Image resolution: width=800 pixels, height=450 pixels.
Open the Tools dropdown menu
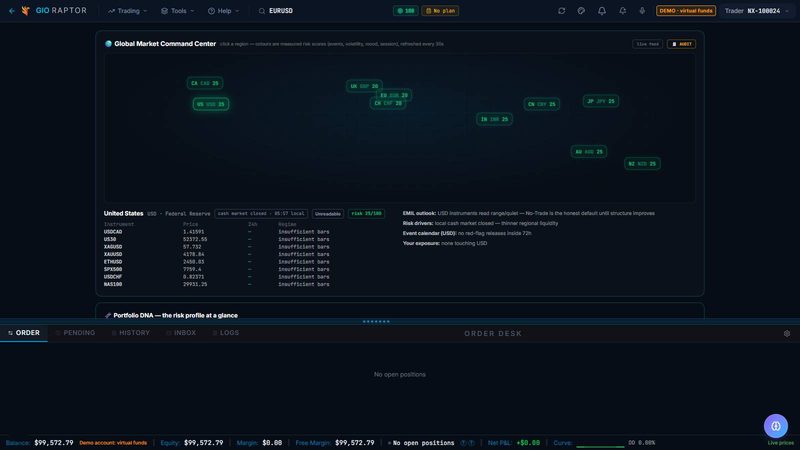click(178, 11)
